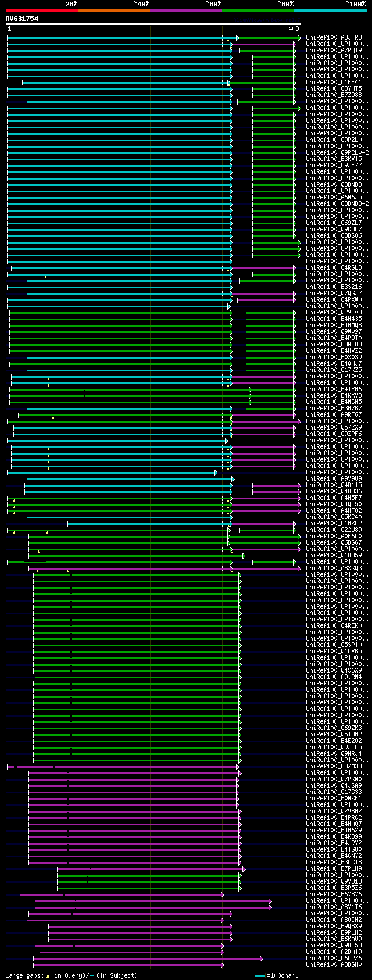Select the UniRef100_Q1LVB5 label
The height and width of the screenshot is (980, 372).
coord(334,652)
